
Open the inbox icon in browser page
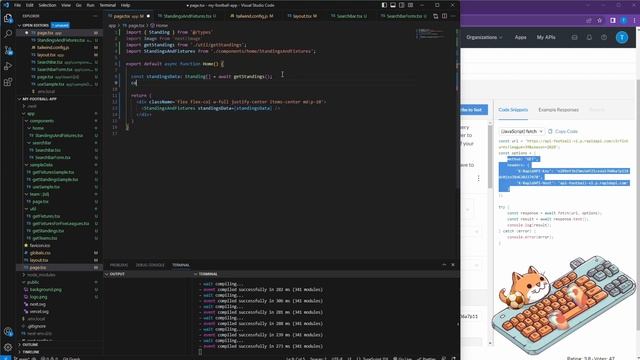coord(574,38)
